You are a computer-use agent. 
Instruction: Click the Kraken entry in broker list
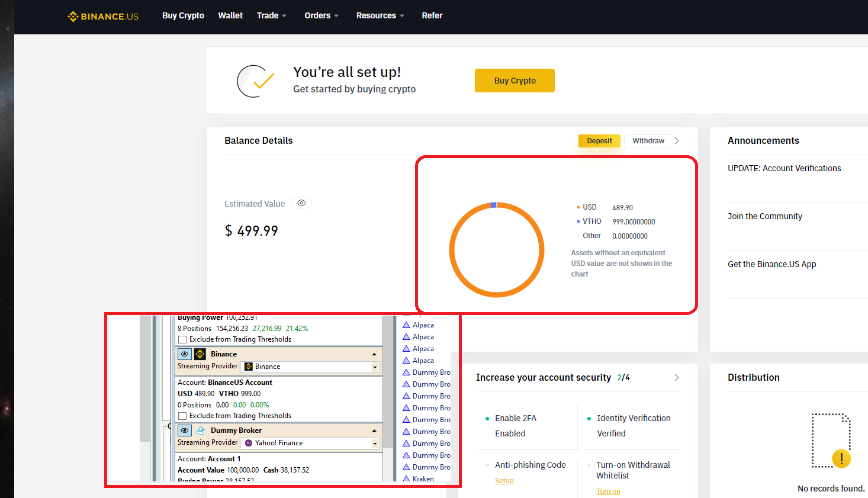(423, 478)
